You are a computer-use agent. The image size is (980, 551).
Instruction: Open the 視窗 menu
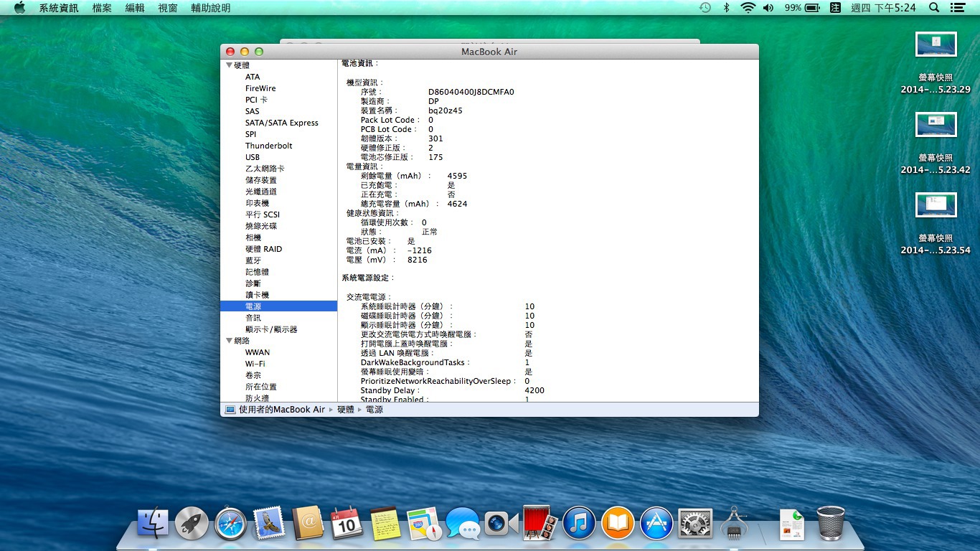pos(168,8)
